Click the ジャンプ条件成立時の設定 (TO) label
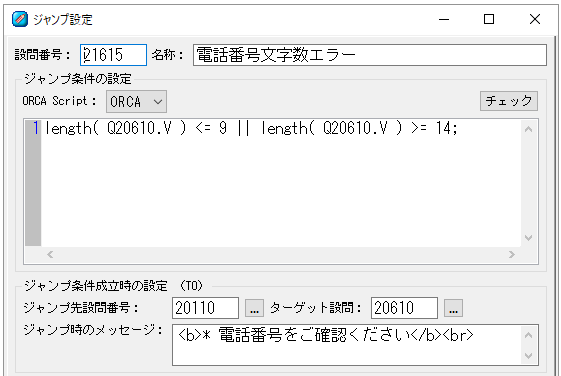Viewport: 561px width, 376px height. coord(113,286)
